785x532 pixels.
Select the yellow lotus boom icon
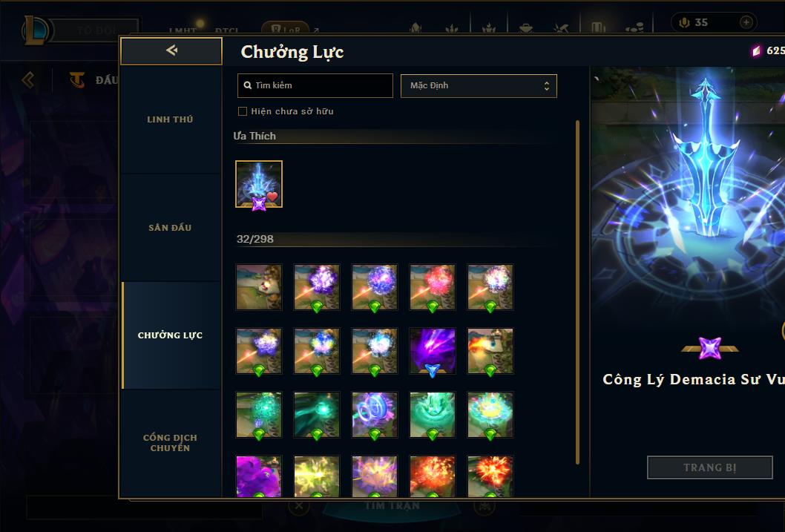(490, 414)
